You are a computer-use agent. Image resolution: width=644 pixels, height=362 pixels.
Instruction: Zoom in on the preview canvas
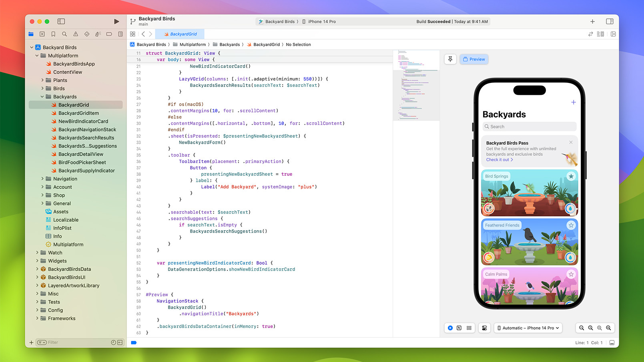[608, 328]
